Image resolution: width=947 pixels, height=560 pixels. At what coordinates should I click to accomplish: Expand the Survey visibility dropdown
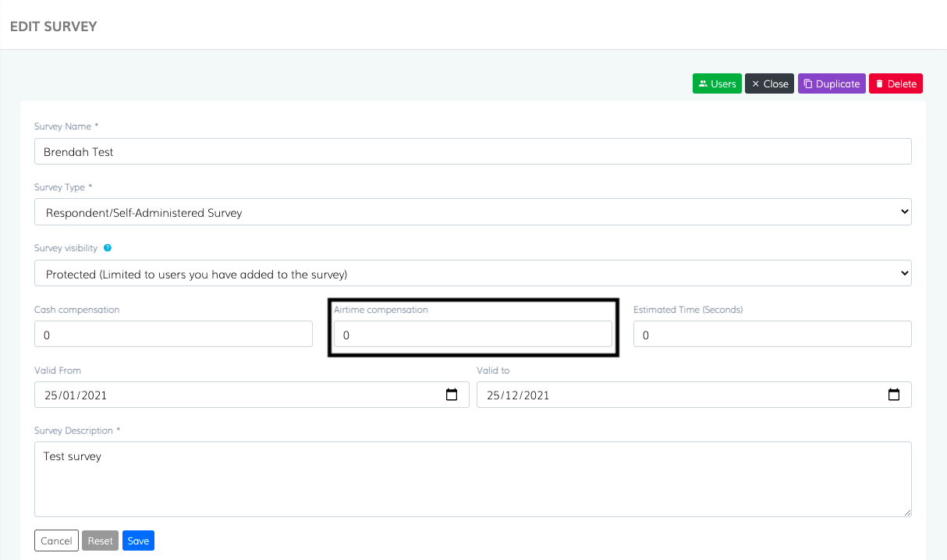(x=473, y=274)
